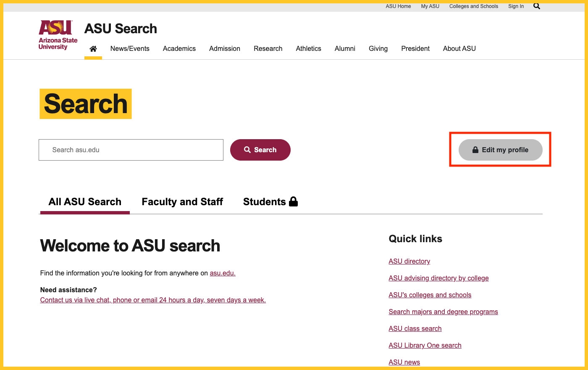Click the About ASU menu item

click(x=459, y=49)
